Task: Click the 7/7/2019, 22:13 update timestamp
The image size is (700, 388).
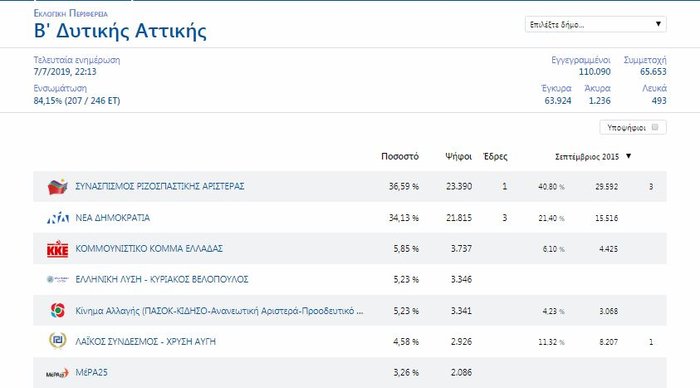Action: (x=65, y=72)
